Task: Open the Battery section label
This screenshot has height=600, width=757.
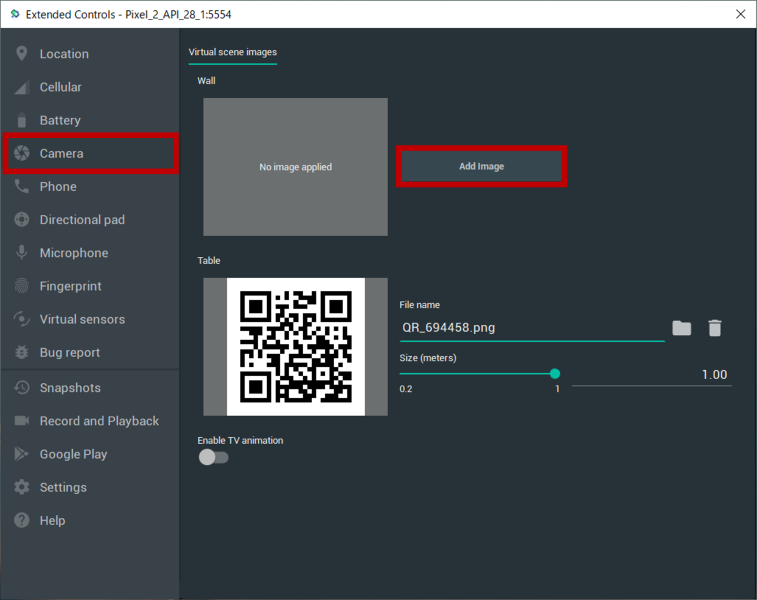Action: tap(60, 120)
